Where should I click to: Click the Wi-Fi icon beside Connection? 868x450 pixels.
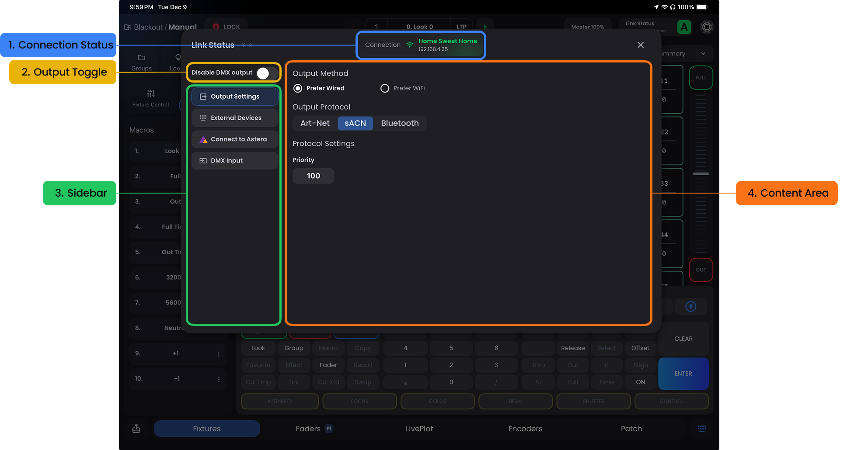pyautogui.click(x=410, y=45)
